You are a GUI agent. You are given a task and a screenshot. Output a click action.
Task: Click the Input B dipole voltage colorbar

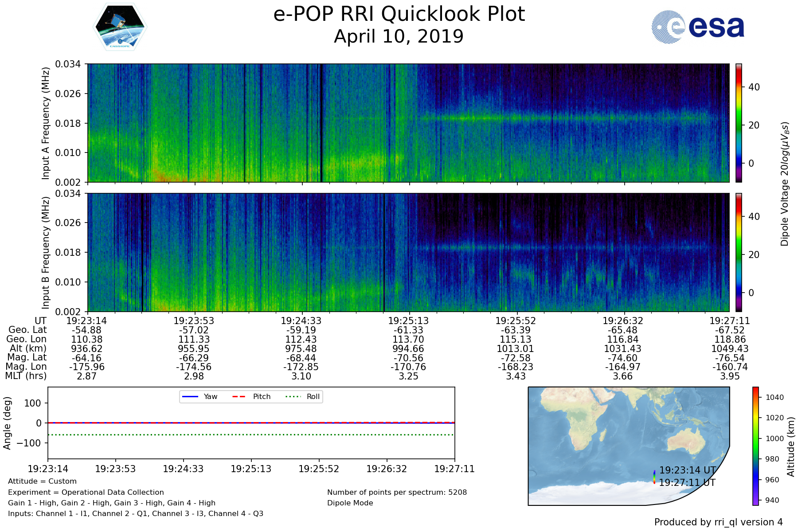[739, 252]
